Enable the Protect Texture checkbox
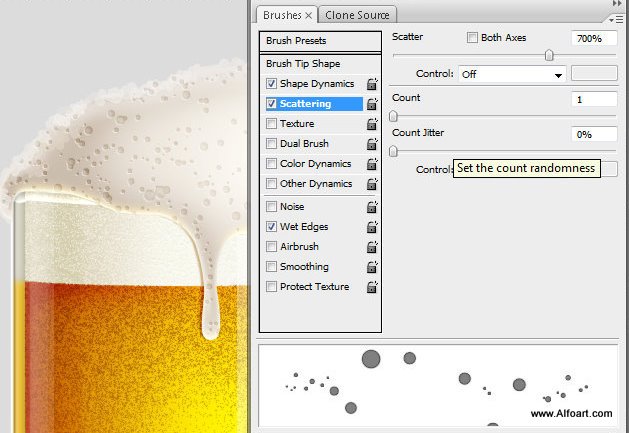 pos(271,286)
